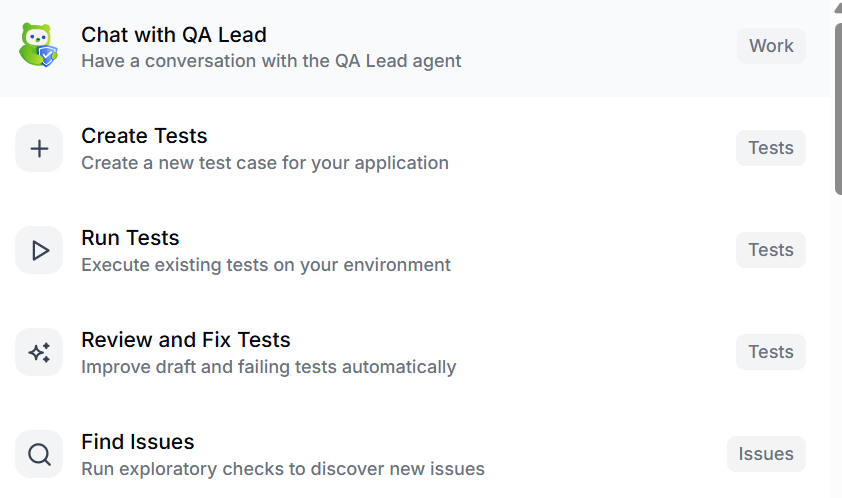The image size is (842, 498).
Task: Click the vertical scrollbar thumb
Action: click(x=838, y=109)
